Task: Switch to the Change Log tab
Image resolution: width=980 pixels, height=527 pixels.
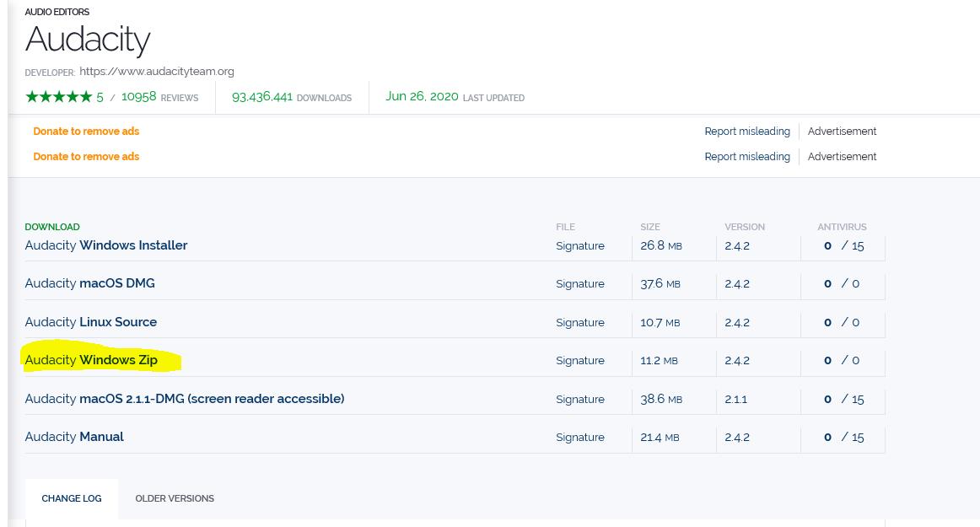Action: (x=71, y=498)
